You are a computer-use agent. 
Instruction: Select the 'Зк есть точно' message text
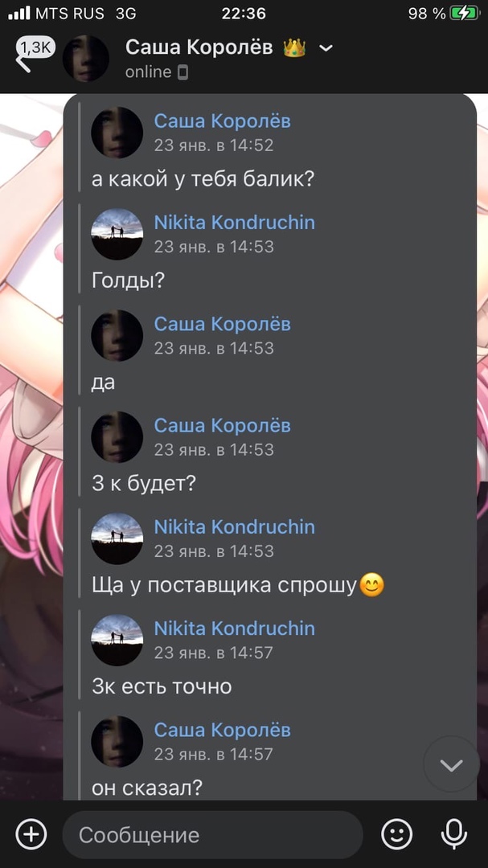(x=162, y=687)
